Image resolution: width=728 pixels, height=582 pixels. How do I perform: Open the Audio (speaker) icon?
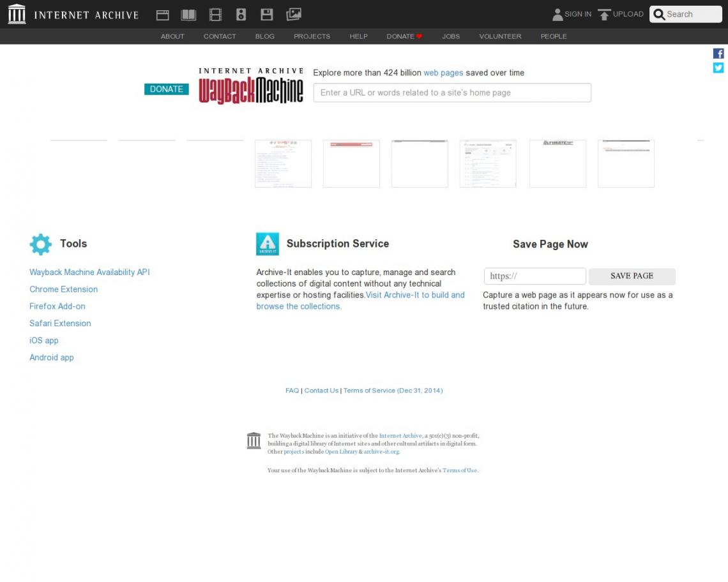point(241,15)
